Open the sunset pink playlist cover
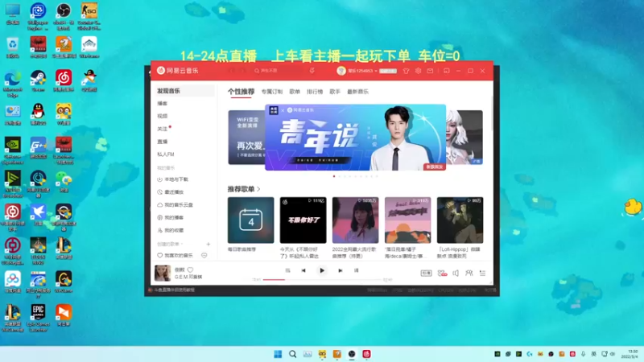The width and height of the screenshot is (644, 362). (408, 220)
